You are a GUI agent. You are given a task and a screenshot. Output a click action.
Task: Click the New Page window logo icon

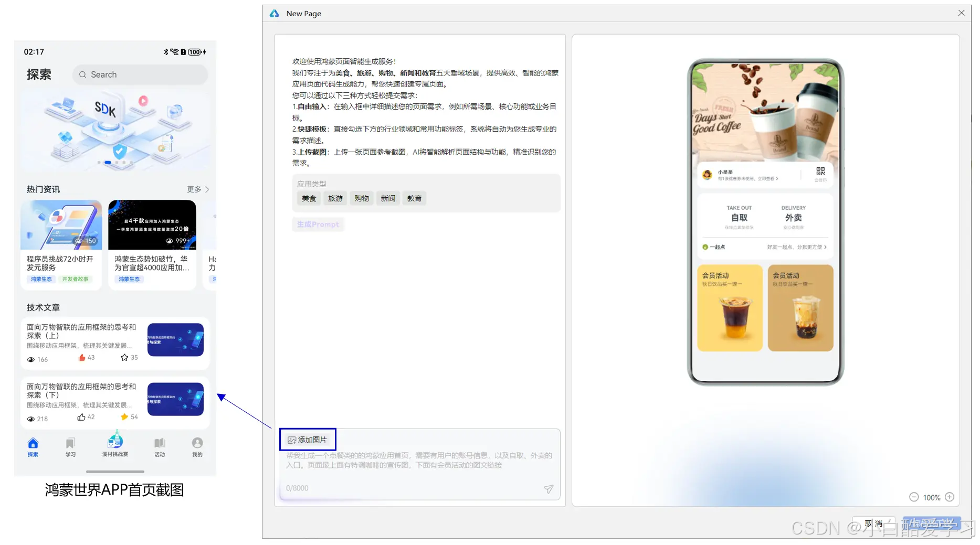coord(275,14)
